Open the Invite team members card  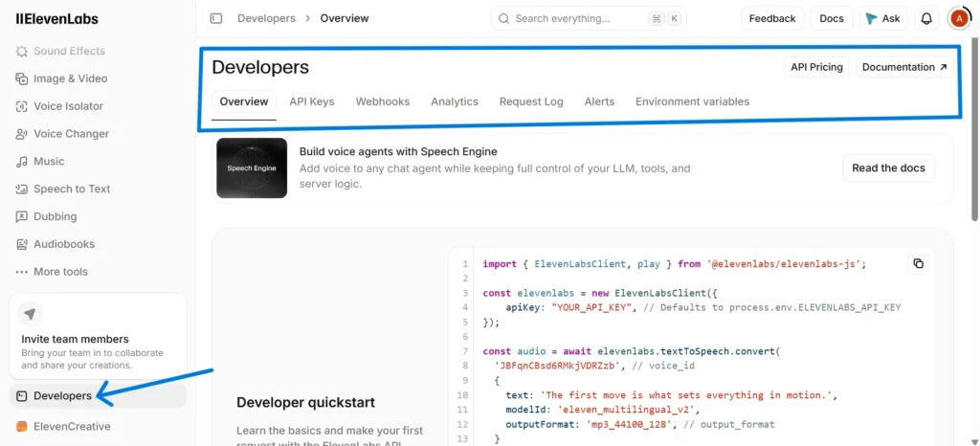click(x=99, y=335)
